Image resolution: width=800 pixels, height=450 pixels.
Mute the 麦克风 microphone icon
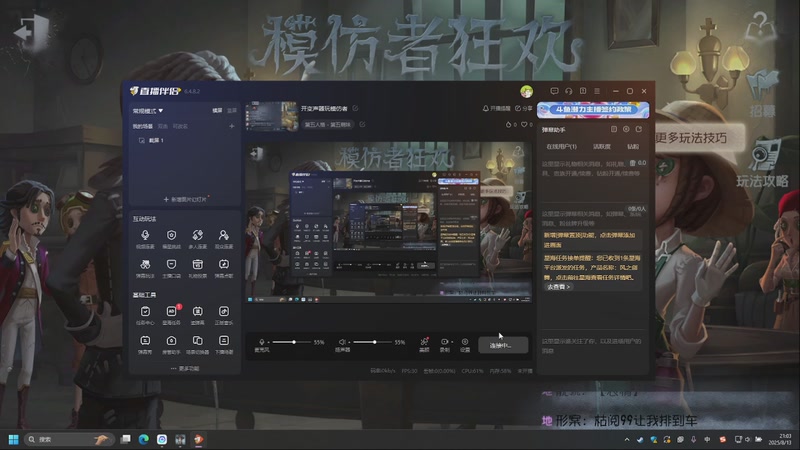[x=262, y=342]
